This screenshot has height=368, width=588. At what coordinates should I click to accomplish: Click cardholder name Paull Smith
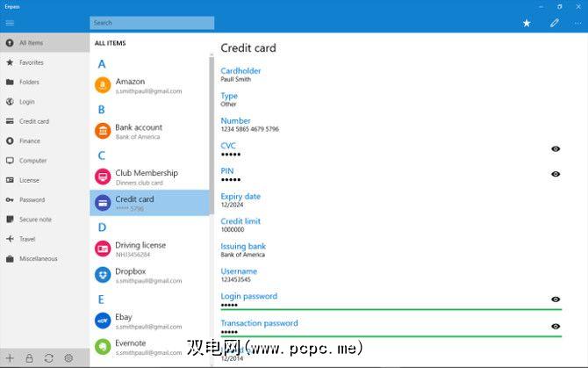236,79
